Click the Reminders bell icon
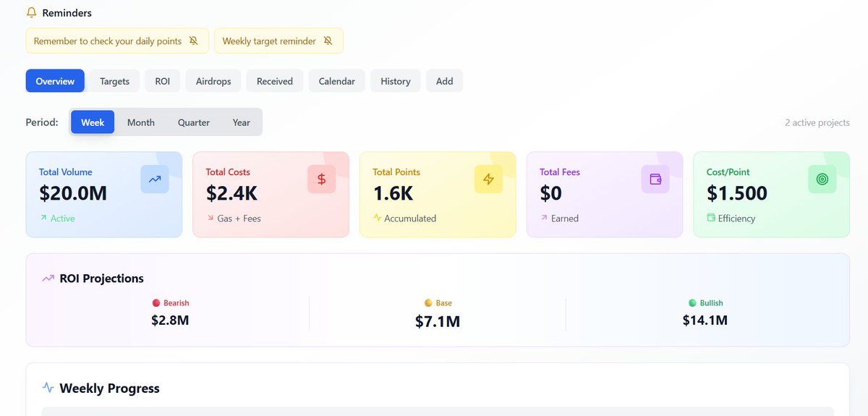Image resolution: width=868 pixels, height=416 pixels. 31,13
